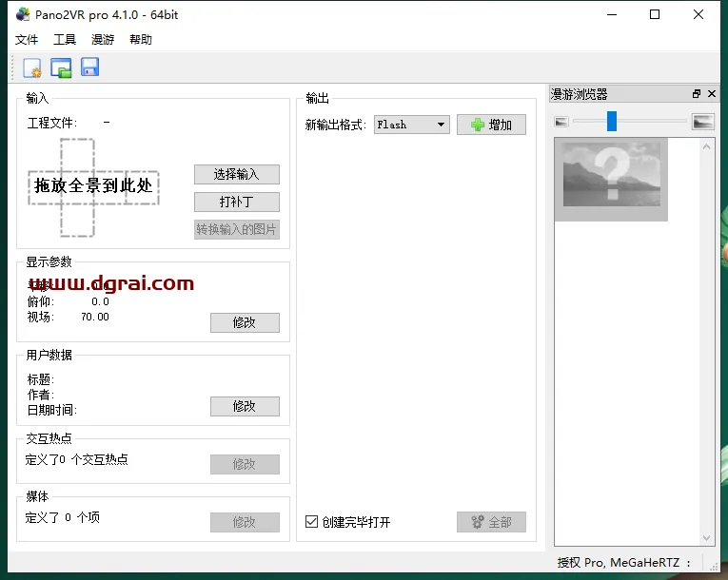
Task: Click the Pano2VR app icon in title bar
Action: click(23, 14)
